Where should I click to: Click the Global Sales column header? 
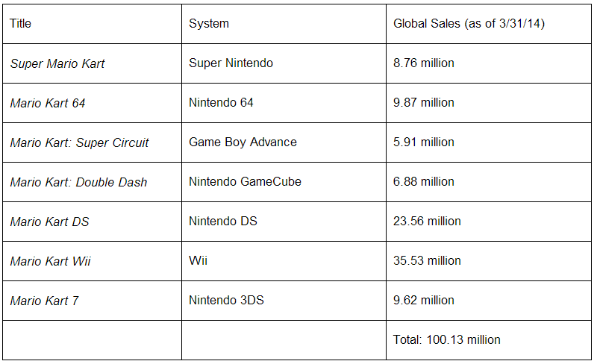pyautogui.click(x=469, y=24)
